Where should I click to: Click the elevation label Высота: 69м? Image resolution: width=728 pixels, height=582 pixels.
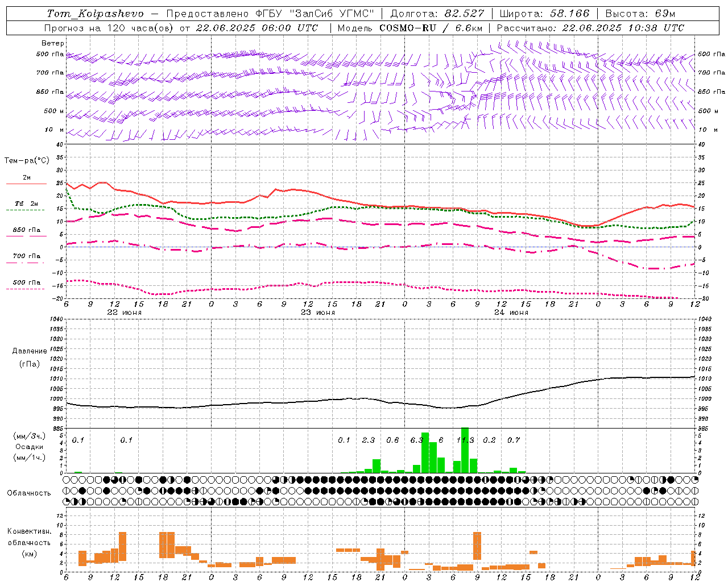pos(640,14)
